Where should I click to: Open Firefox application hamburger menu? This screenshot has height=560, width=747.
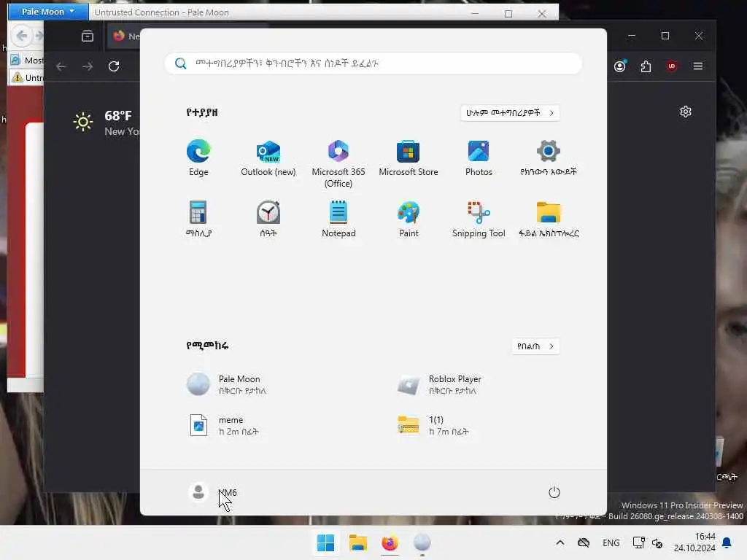tap(698, 66)
